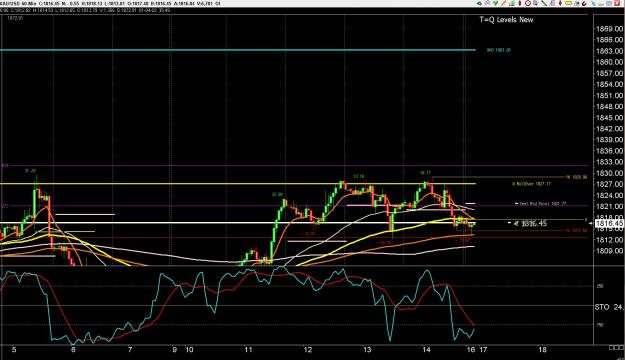The width and height of the screenshot is (625, 360).
Task: Click the black hook-shaped toolbar icon
Action: click(584, 4)
